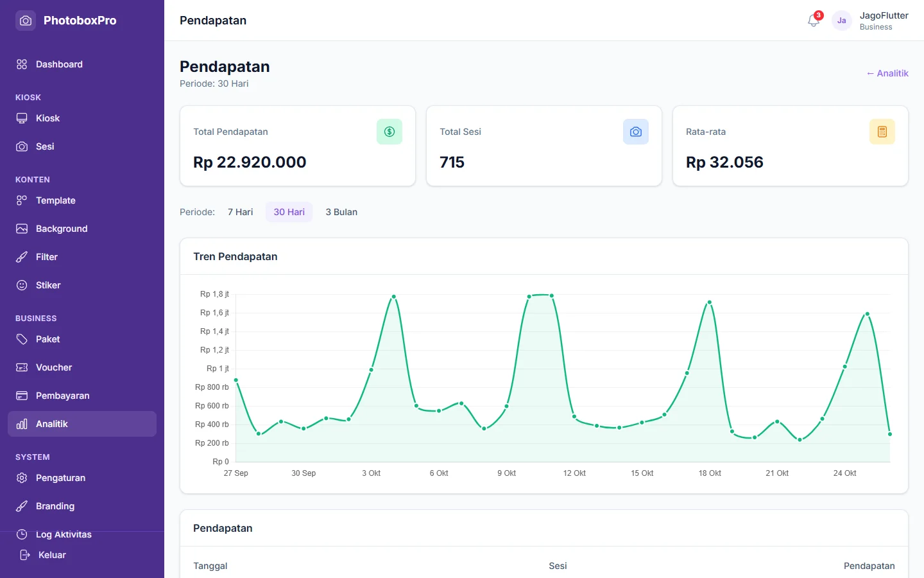Open the Pembayaran menu item
The image size is (924, 578).
tap(82, 396)
